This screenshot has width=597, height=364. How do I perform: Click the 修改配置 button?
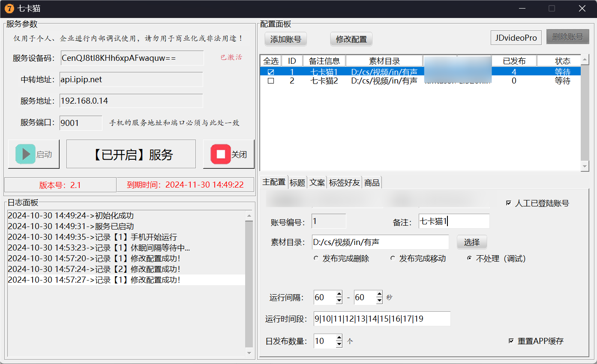coord(351,39)
